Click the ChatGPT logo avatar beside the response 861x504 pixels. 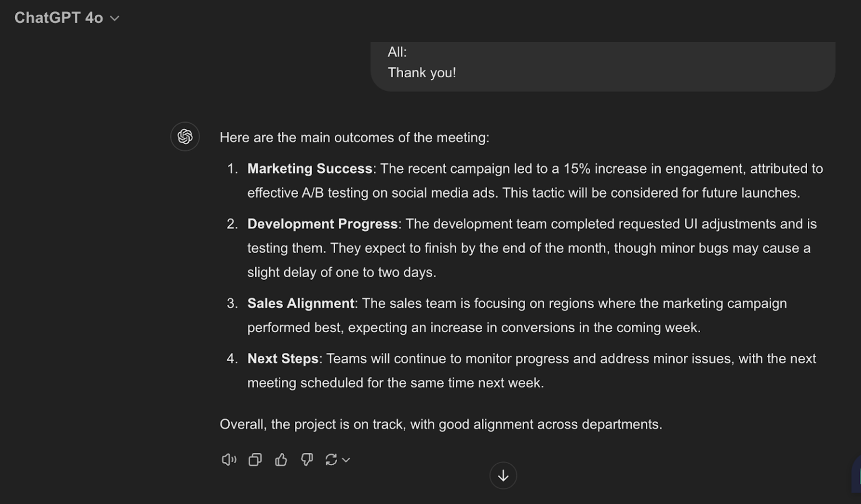(x=185, y=136)
